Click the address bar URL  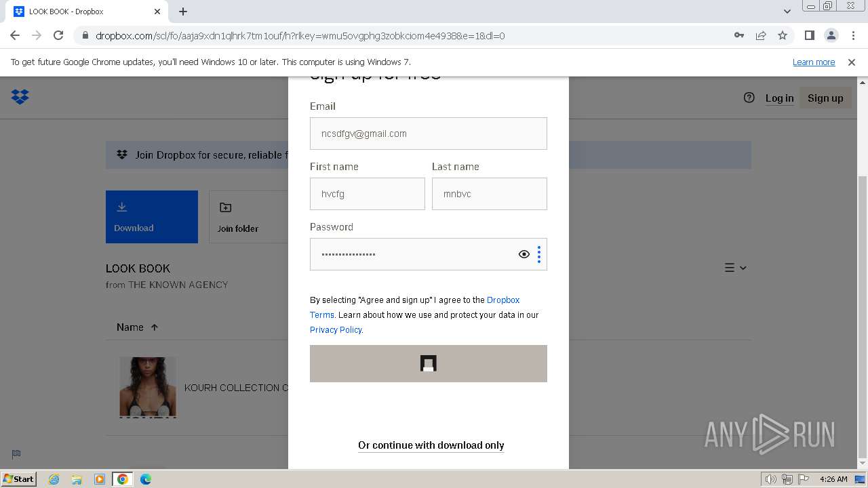[300, 36]
